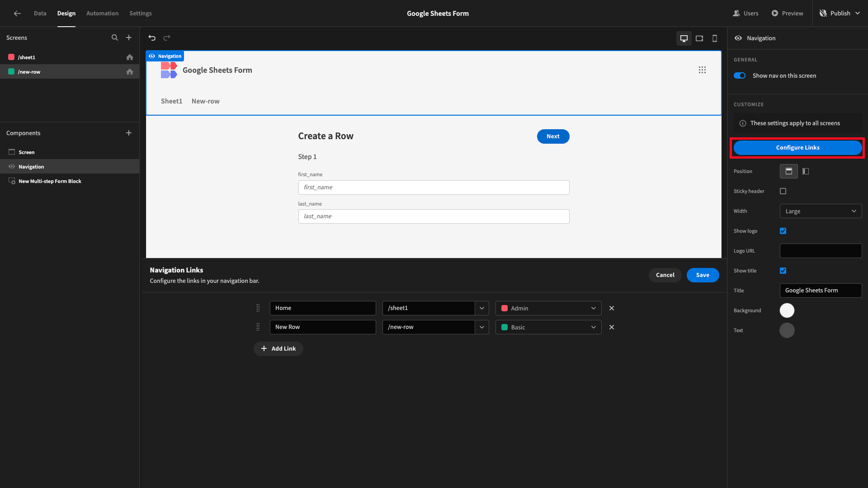The image size is (868, 488).
Task: Select left side navigation position icon
Action: tap(806, 171)
